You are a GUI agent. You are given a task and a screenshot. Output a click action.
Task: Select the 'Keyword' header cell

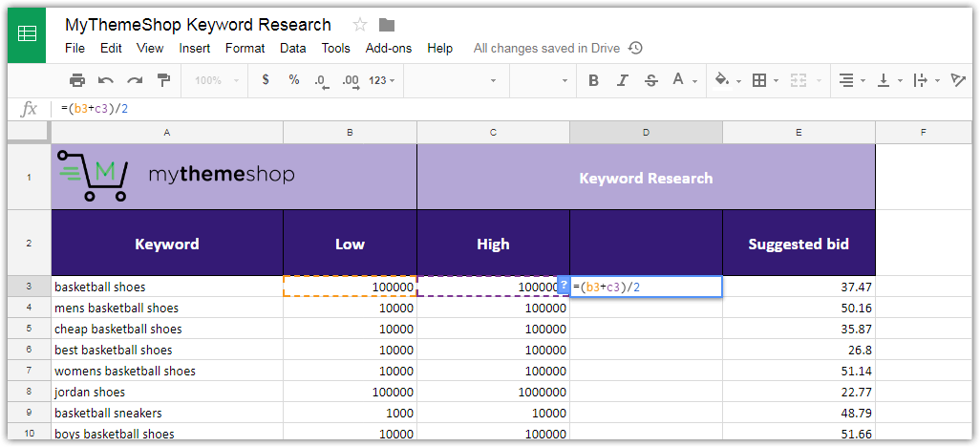pos(167,244)
